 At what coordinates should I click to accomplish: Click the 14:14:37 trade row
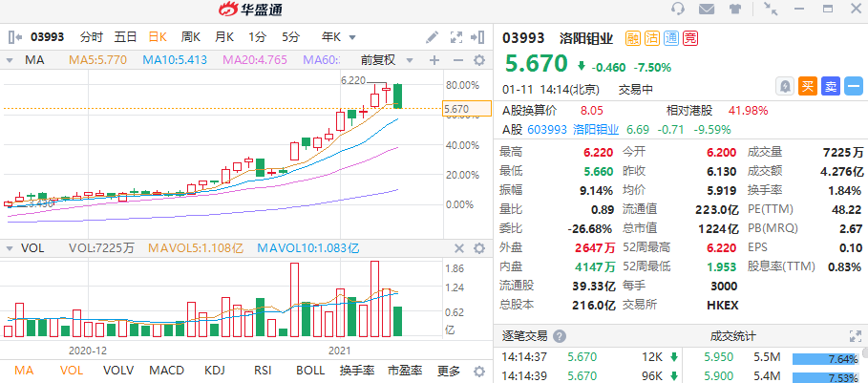click(x=587, y=357)
